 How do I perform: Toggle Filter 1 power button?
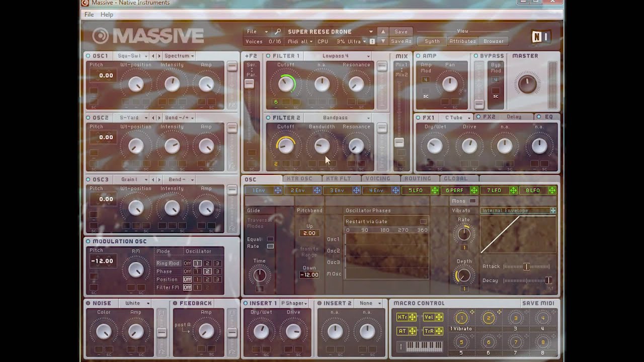point(268,56)
